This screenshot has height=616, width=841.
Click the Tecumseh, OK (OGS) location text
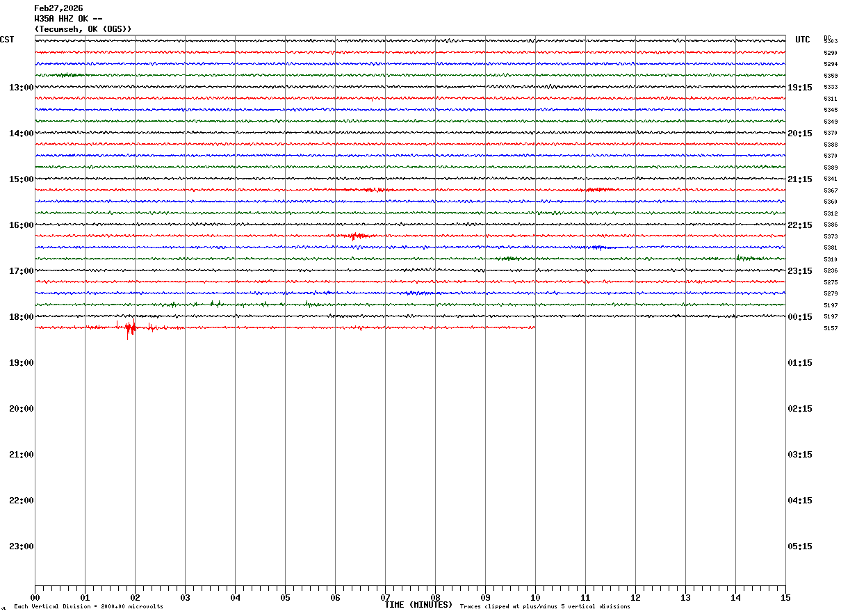pyautogui.click(x=83, y=29)
